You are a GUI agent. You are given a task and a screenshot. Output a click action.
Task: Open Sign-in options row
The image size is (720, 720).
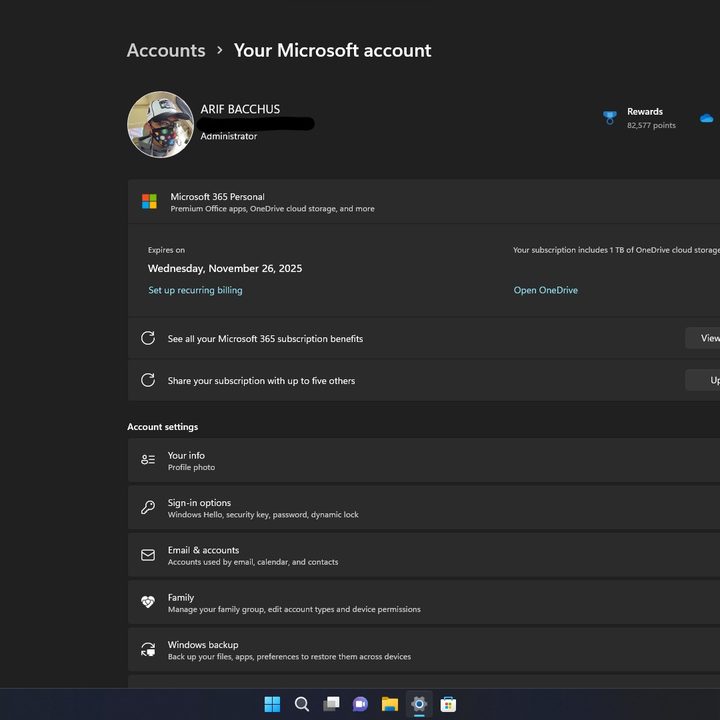[423, 508]
